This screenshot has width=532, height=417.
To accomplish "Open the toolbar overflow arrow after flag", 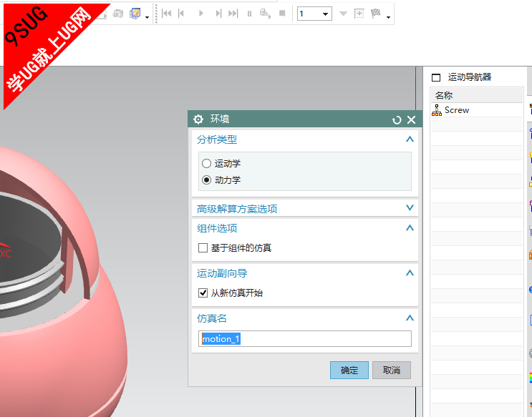I will [389, 17].
